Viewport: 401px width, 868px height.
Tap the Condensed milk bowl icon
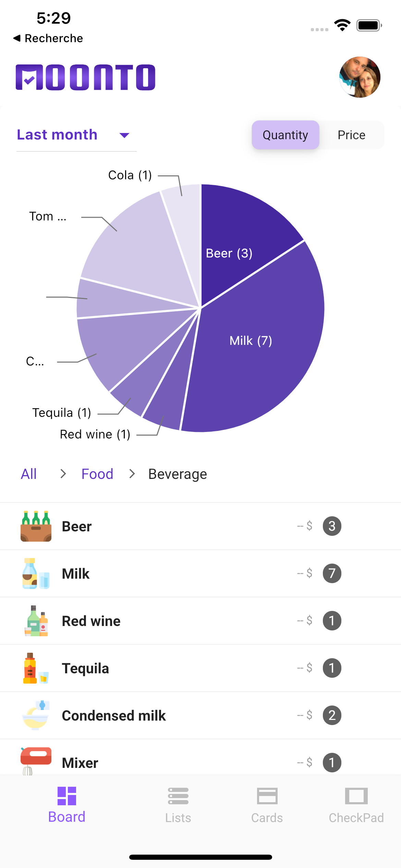(x=36, y=715)
